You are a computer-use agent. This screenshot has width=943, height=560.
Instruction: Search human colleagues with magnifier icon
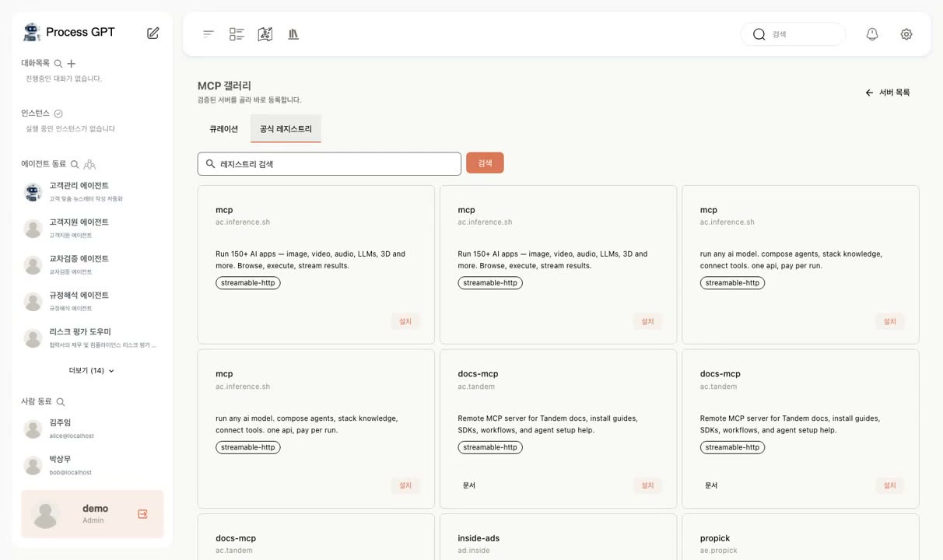(x=61, y=402)
